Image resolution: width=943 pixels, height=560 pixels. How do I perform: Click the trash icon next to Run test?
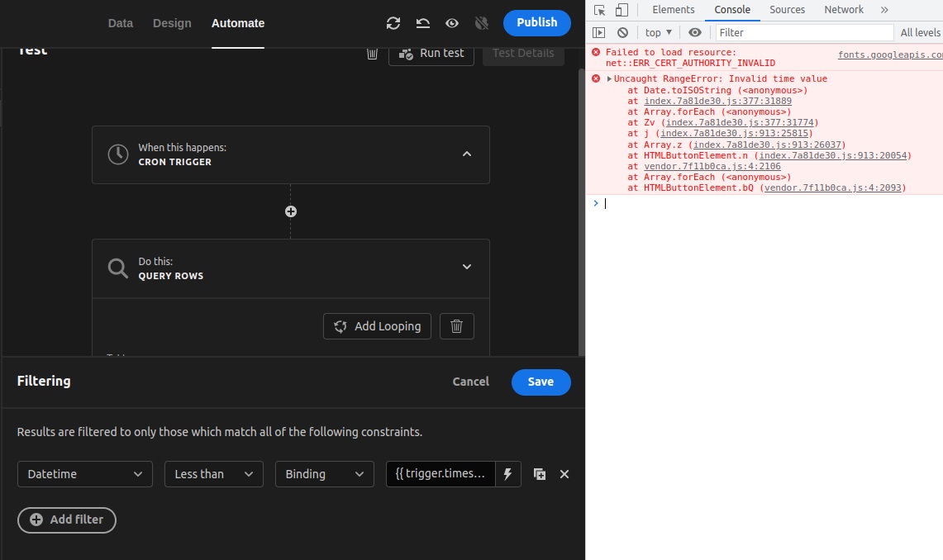372,52
